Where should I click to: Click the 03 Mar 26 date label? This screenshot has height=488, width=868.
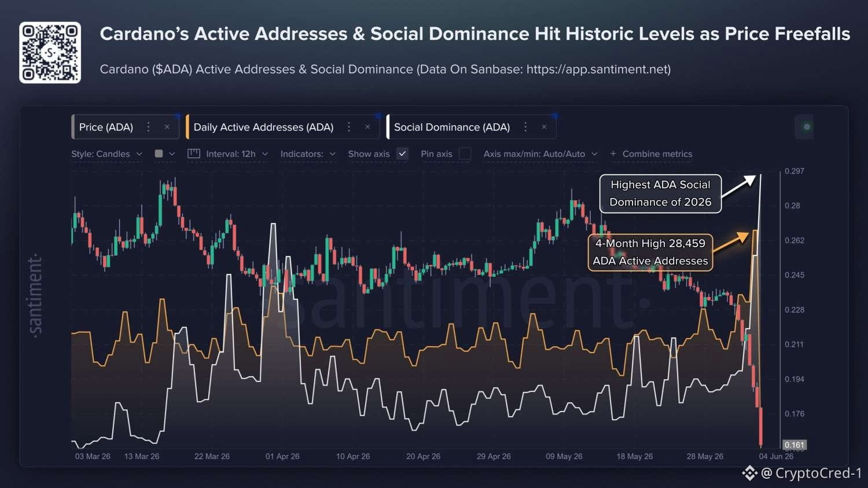[93, 456]
